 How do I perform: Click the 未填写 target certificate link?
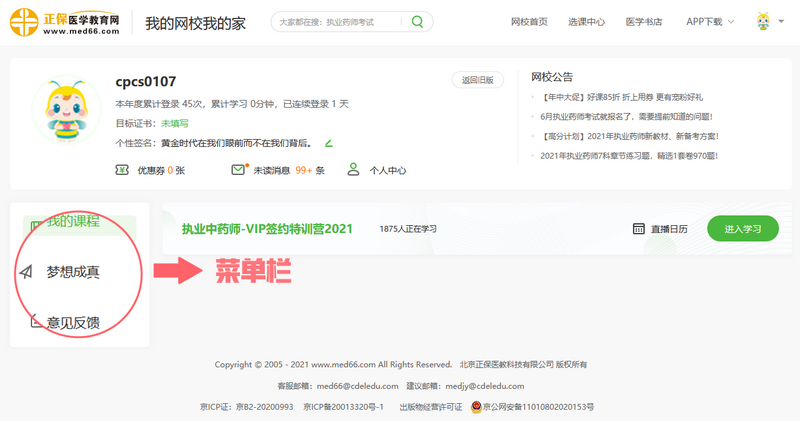coord(175,124)
